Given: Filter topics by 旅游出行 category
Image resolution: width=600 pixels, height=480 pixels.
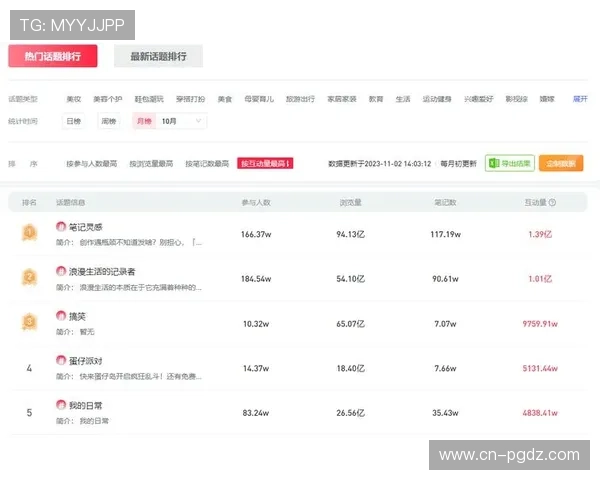Looking at the screenshot, I should (x=300, y=99).
